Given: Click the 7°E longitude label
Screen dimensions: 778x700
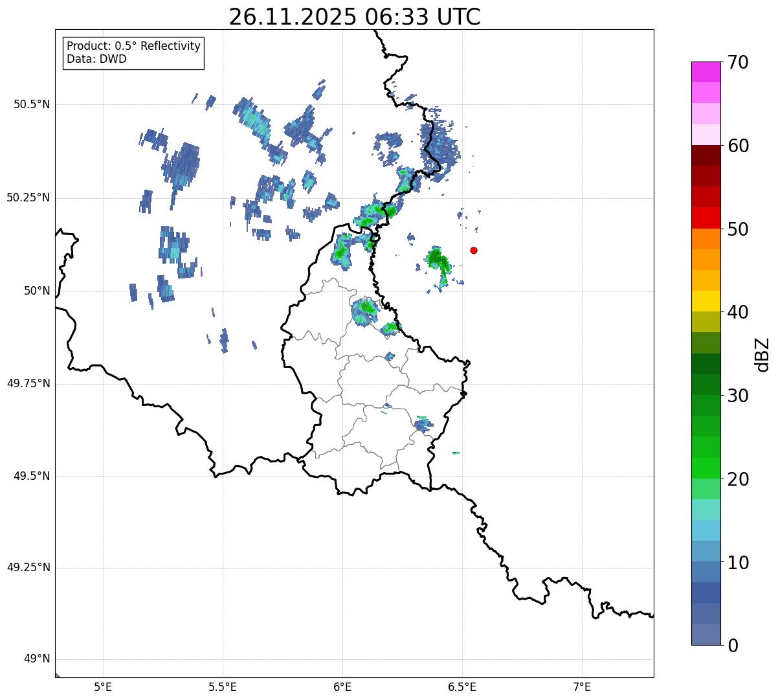Looking at the screenshot, I should 583,687.
